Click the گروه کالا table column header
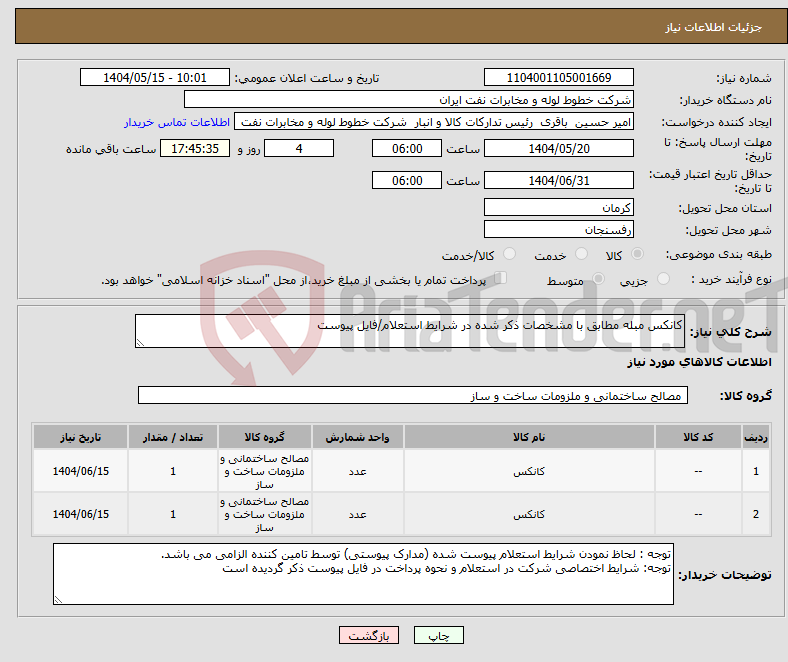This screenshot has height=662, width=788. pos(264,437)
